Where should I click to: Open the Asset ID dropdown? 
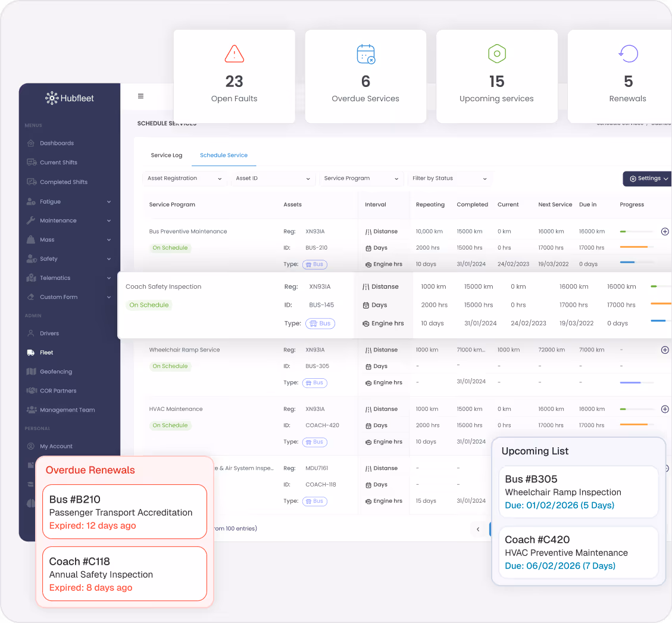point(273,178)
